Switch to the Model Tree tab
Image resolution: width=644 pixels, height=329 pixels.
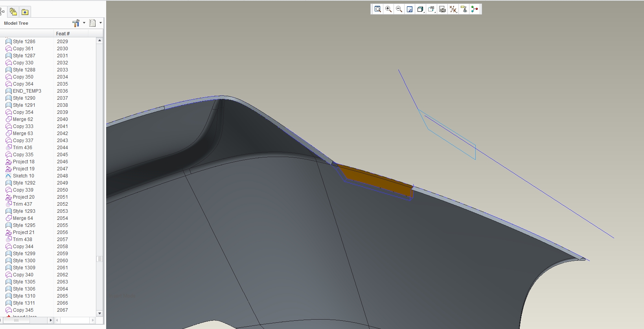(2, 12)
